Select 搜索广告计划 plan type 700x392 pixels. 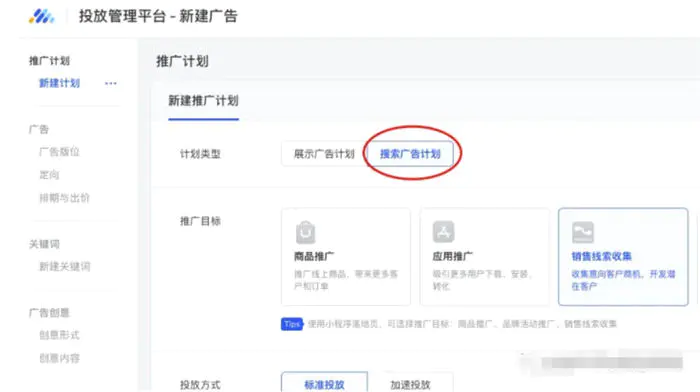pyautogui.click(x=410, y=154)
